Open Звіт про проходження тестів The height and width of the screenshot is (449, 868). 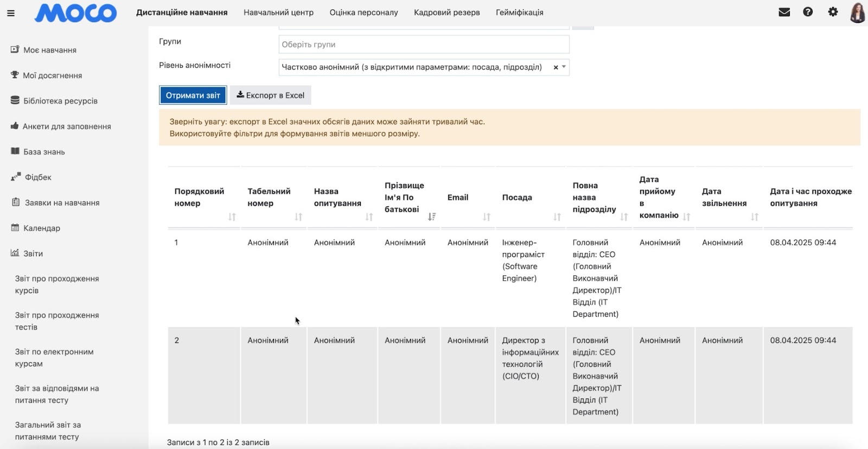[x=57, y=321]
